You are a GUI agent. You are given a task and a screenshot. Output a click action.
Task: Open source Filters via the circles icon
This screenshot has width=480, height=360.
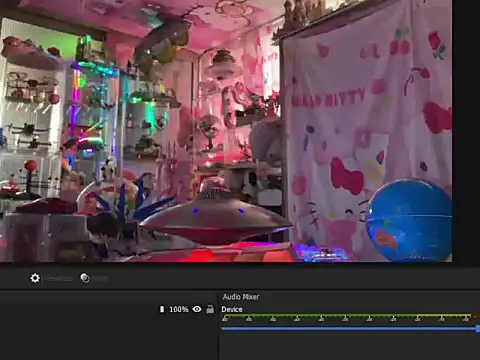click(85, 278)
